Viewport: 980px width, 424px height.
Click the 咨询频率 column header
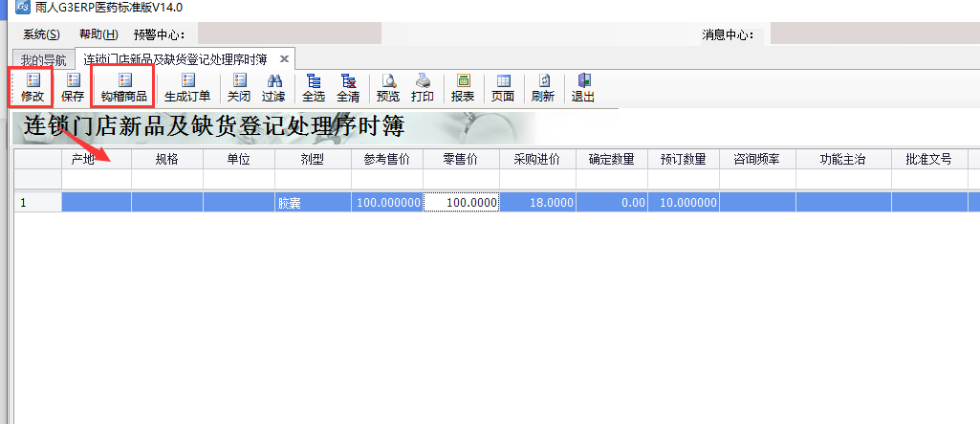point(757,160)
